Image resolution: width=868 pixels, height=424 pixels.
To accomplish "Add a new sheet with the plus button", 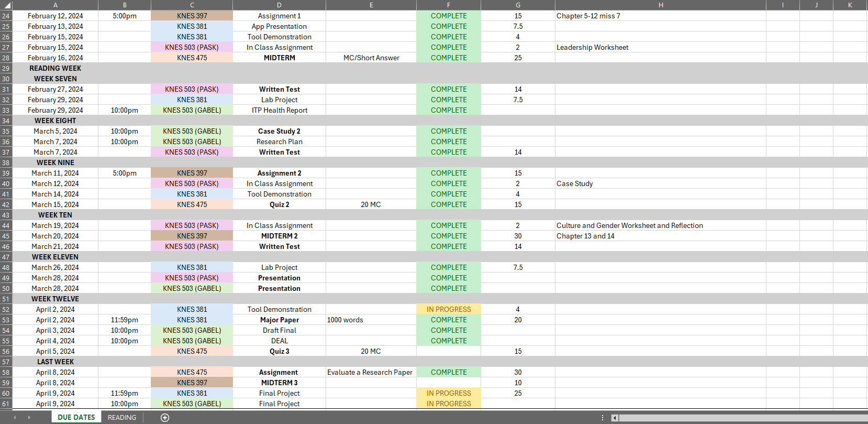I will (x=165, y=418).
